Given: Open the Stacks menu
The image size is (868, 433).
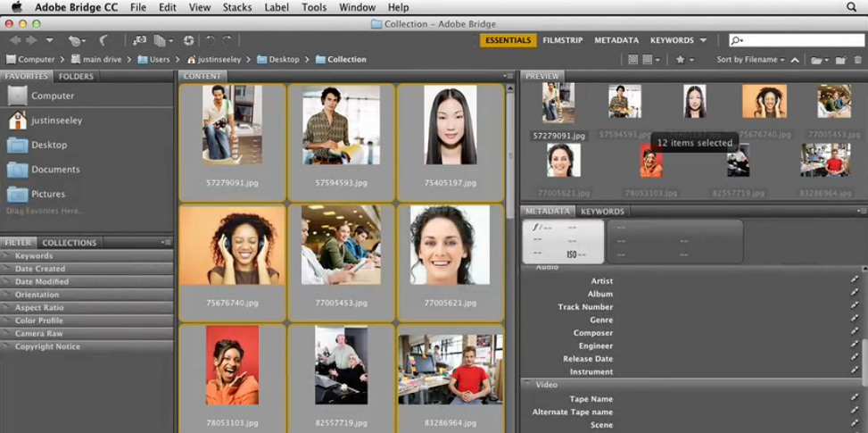Looking at the screenshot, I should pos(237,7).
